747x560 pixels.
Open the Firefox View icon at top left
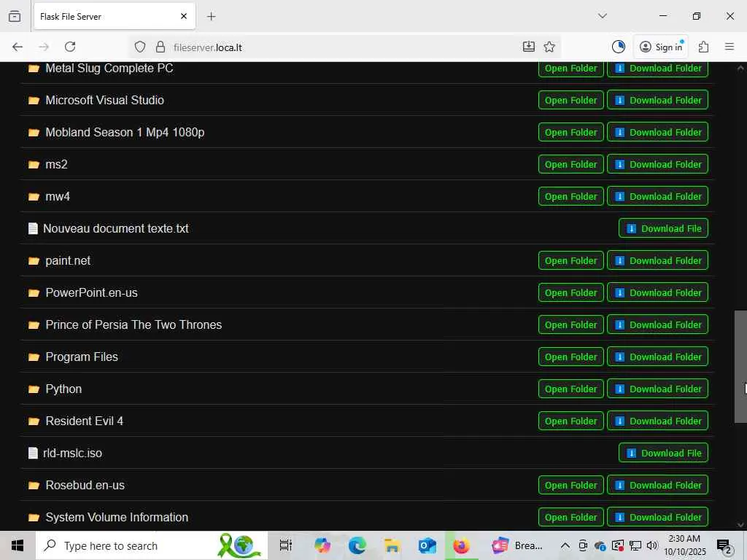click(15, 16)
